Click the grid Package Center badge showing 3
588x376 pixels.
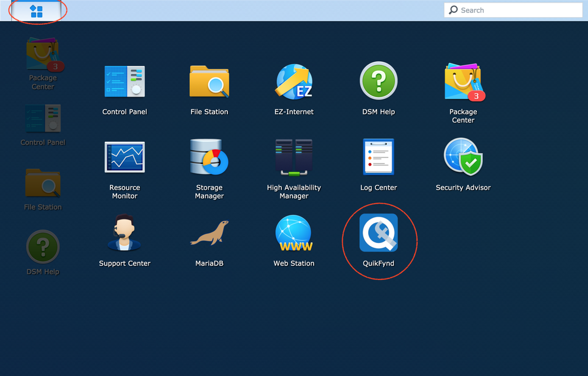coord(476,96)
